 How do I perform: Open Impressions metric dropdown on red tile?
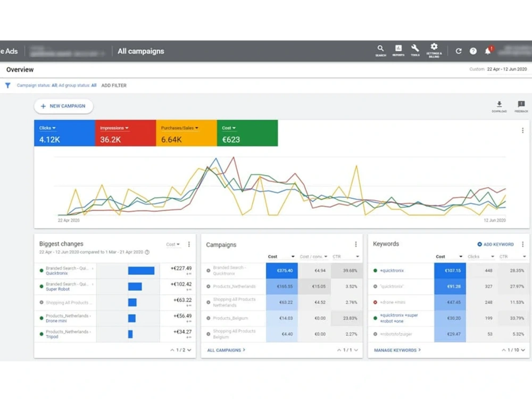(x=114, y=128)
